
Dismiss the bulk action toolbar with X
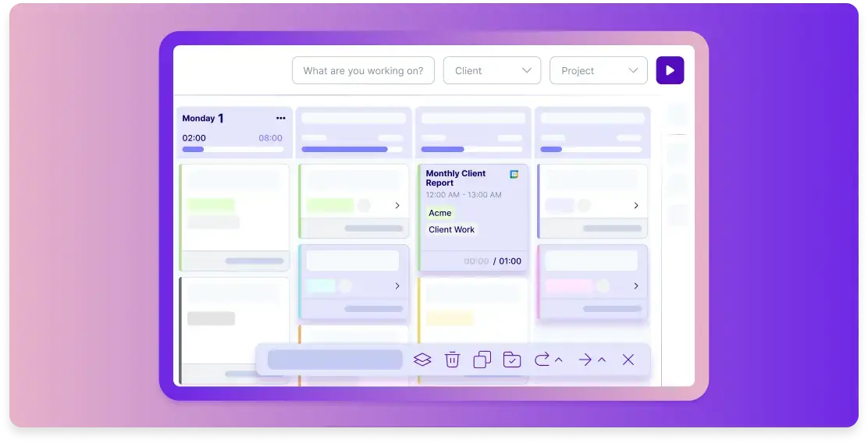[628, 360]
